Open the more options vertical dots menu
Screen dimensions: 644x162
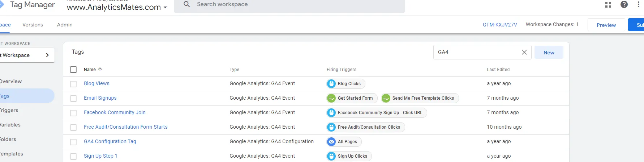(639, 4)
